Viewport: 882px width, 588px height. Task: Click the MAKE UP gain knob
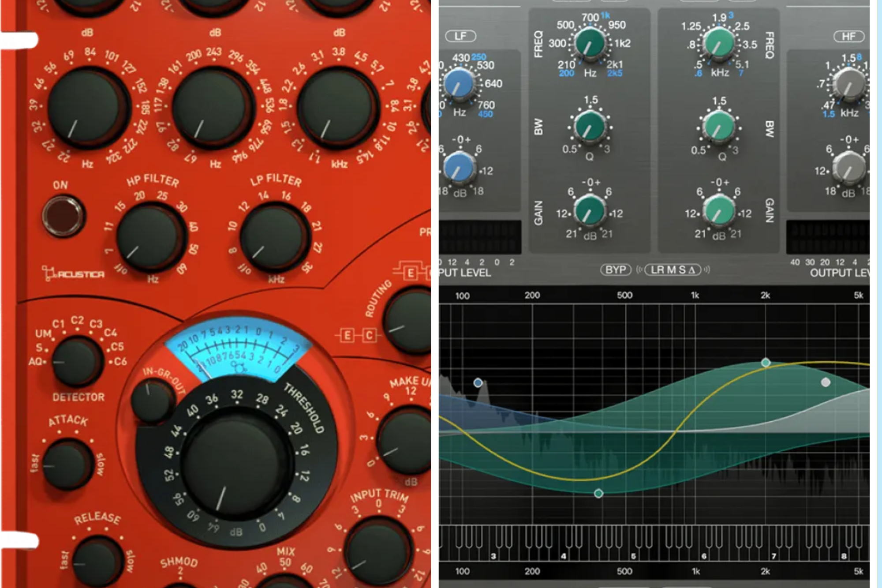(x=405, y=441)
